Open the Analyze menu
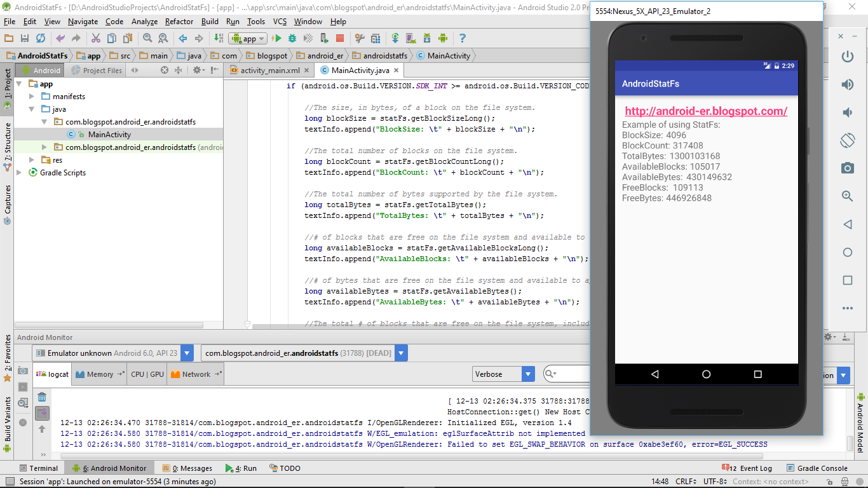The image size is (868, 488). coord(144,22)
